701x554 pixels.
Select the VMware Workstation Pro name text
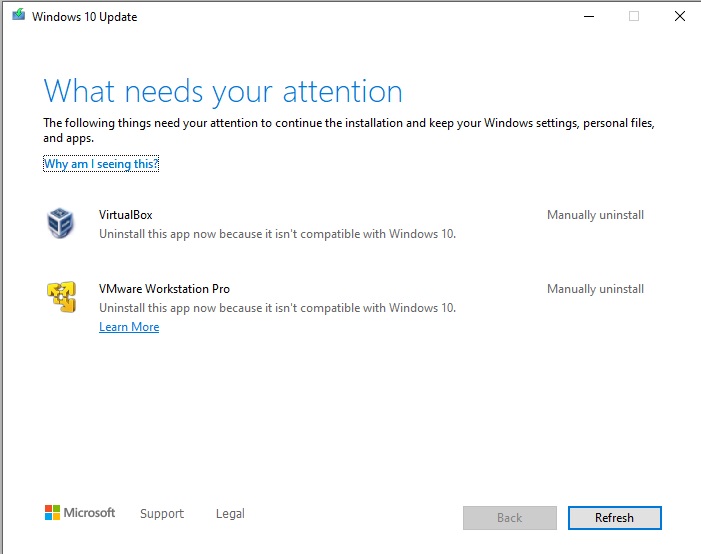[164, 289]
